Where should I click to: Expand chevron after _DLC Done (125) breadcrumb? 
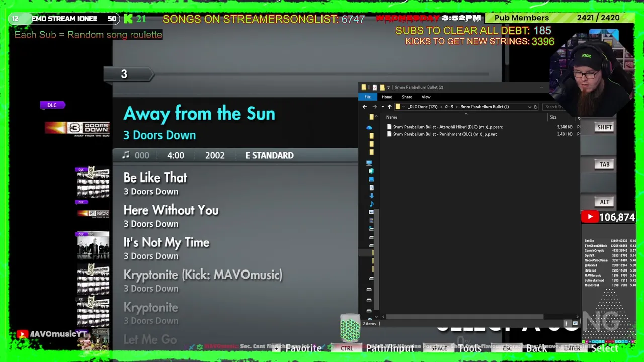[441, 107]
